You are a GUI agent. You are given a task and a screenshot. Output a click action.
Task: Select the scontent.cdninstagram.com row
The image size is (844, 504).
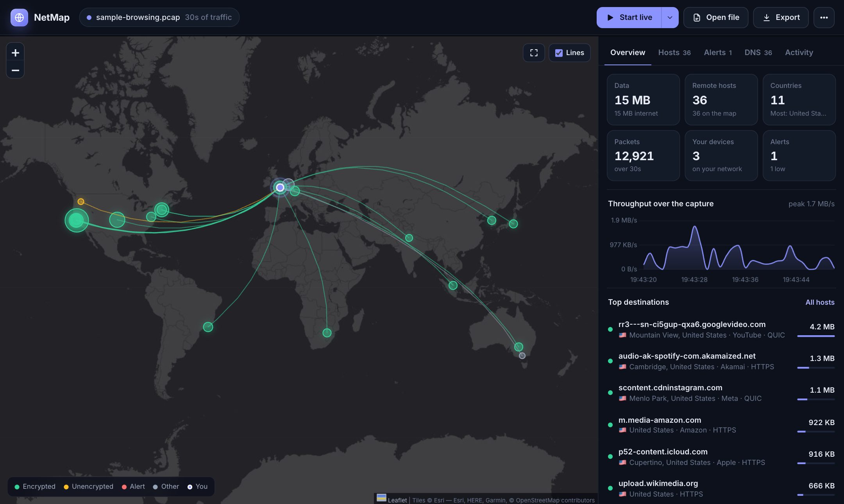tap(721, 393)
